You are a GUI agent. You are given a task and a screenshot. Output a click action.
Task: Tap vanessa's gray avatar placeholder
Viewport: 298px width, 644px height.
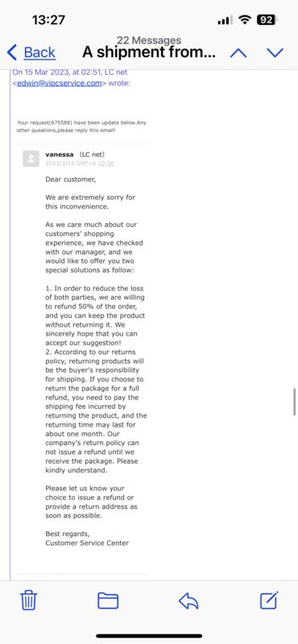(31, 159)
